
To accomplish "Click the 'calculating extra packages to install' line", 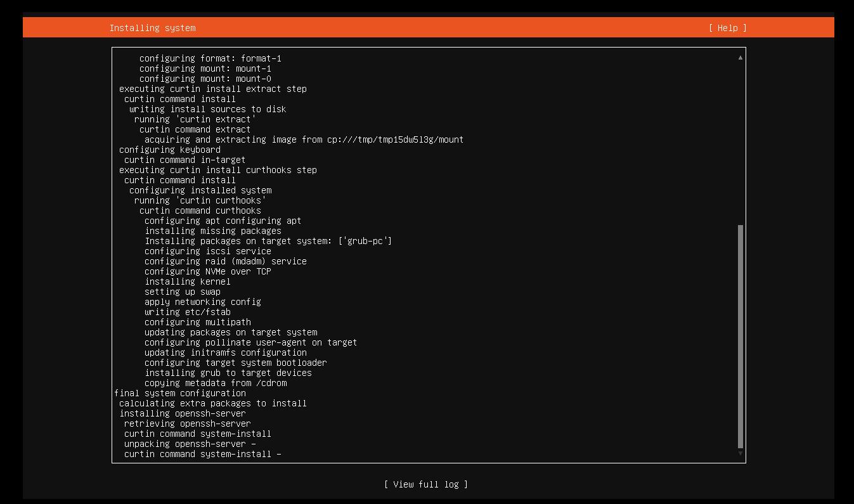I will (212, 403).
